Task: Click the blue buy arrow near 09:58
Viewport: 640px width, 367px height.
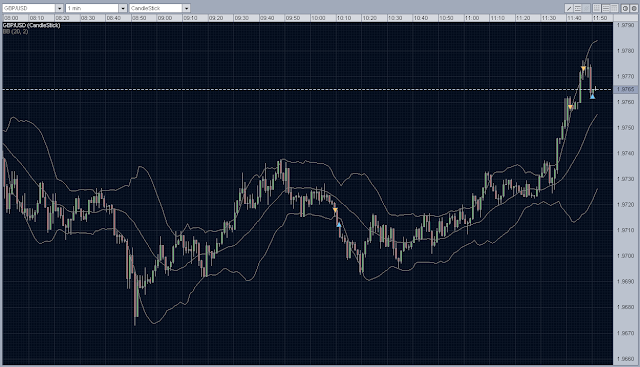Action: tap(339, 225)
